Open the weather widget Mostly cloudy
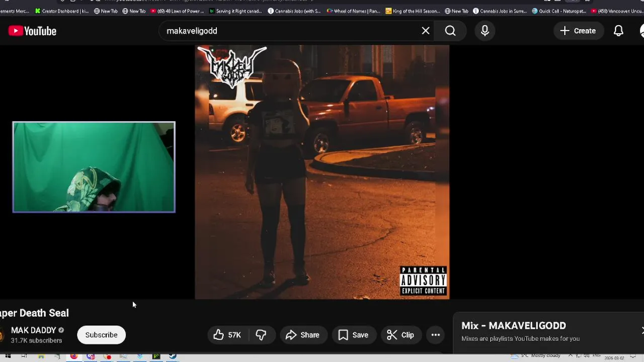The height and width of the screenshot is (362, 644). pos(535,356)
